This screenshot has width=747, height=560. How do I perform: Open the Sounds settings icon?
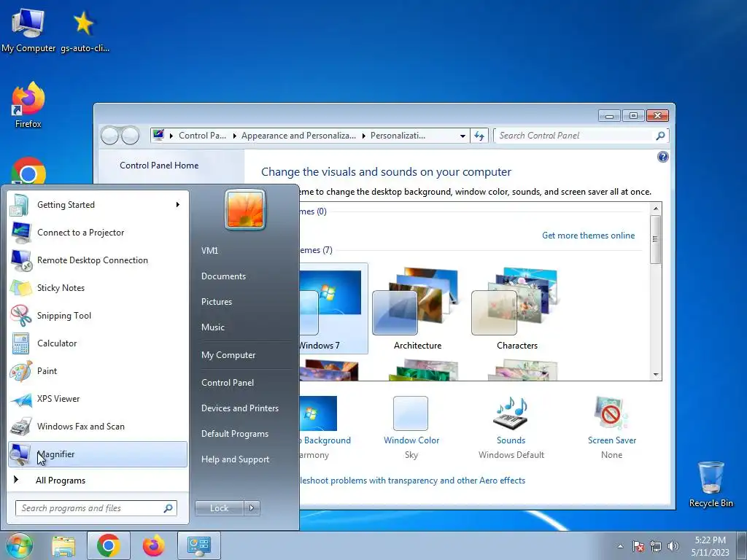(511, 413)
